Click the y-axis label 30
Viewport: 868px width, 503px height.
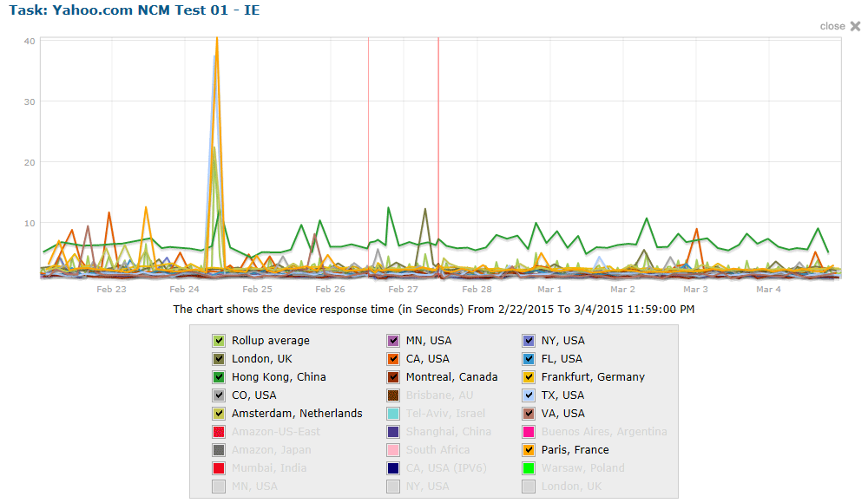point(30,101)
